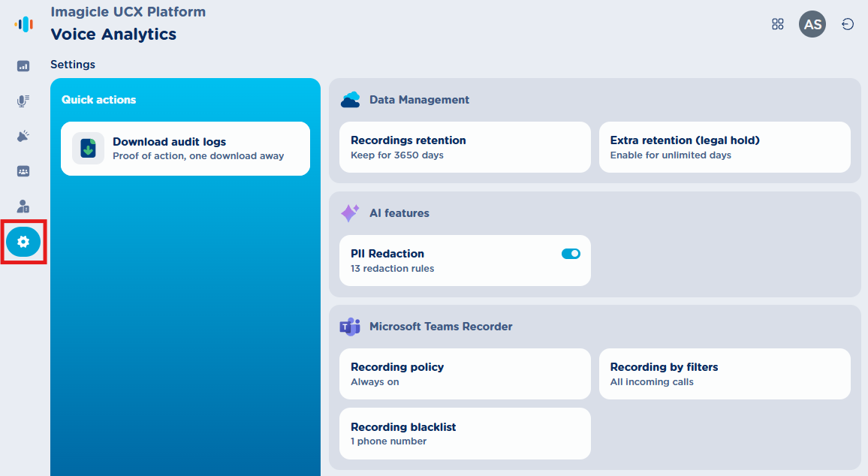Click the Data Management section title
Image resolution: width=868 pixels, height=476 pixels.
[419, 100]
